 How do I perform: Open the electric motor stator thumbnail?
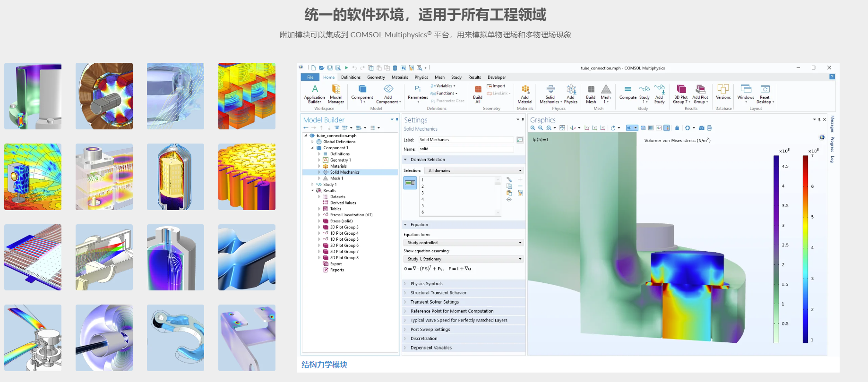[x=104, y=96]
